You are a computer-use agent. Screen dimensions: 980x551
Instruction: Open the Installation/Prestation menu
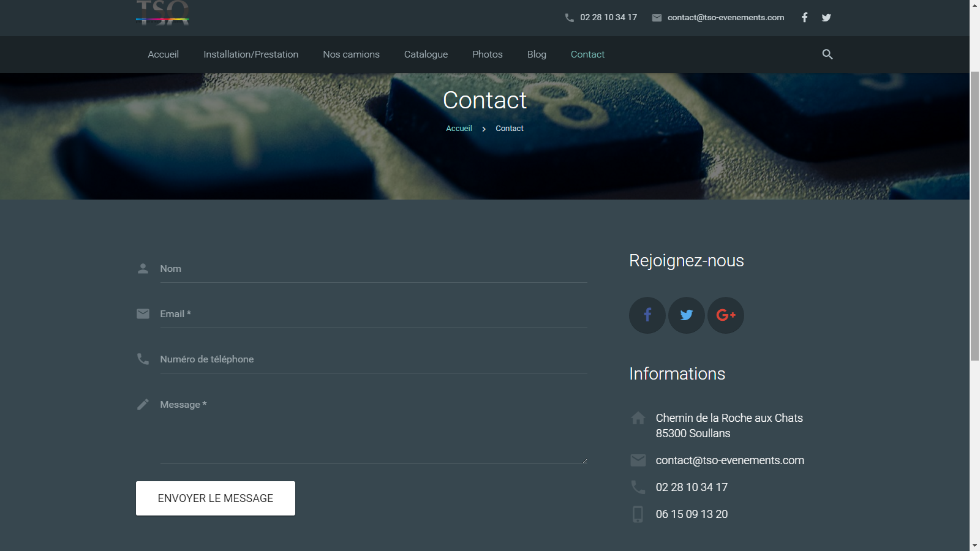tap(251, 54)
